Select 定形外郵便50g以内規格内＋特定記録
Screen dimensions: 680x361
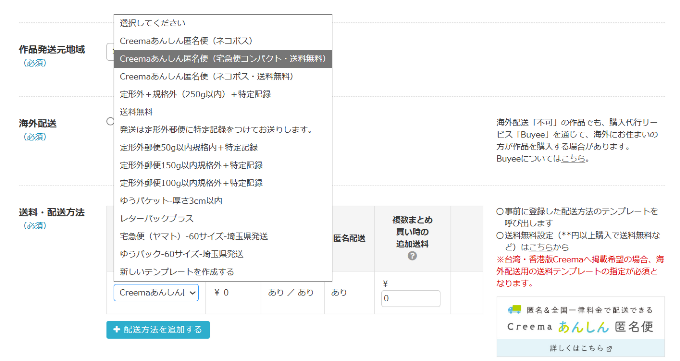pyautogui.click(x=223, y=148)
